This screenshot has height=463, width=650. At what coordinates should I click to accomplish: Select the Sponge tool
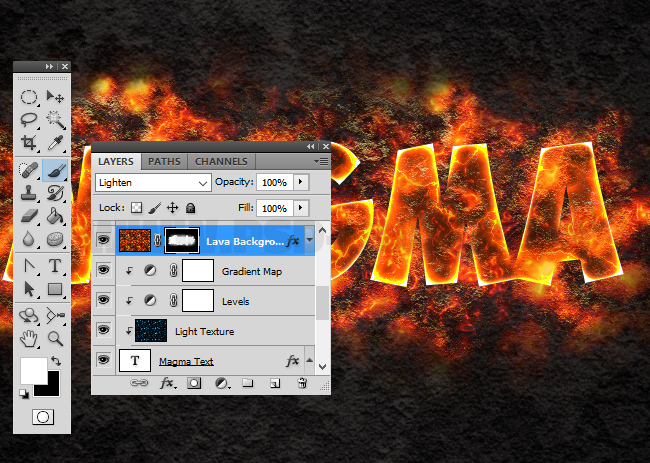pos(55,239)
